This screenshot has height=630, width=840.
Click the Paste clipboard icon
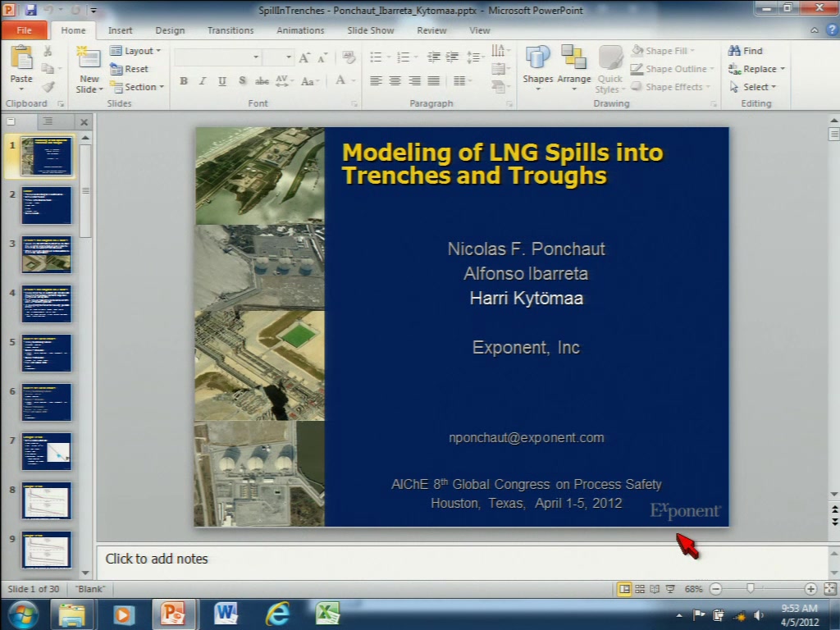pyautogui.click(x=21, y=58)
